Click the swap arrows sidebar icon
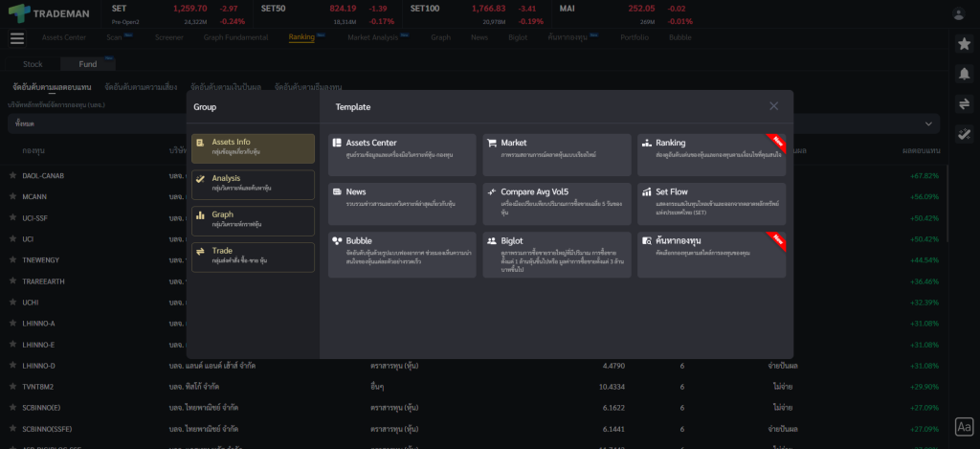 [x=964, y=104]
